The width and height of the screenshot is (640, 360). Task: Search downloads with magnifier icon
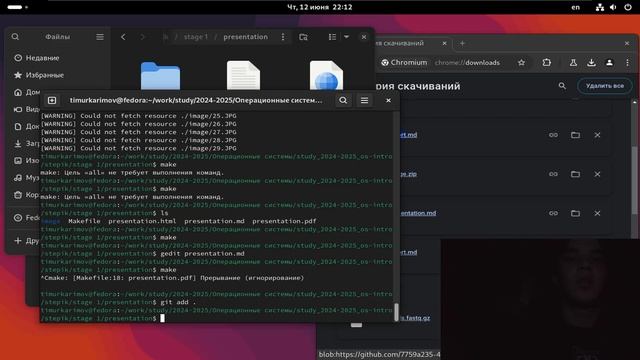point(562,86)
